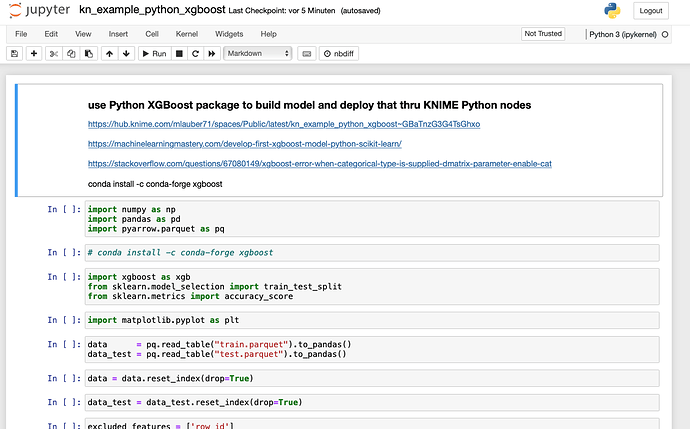
Task: Click the Python logo icon
Action: [x=612, y=11]
